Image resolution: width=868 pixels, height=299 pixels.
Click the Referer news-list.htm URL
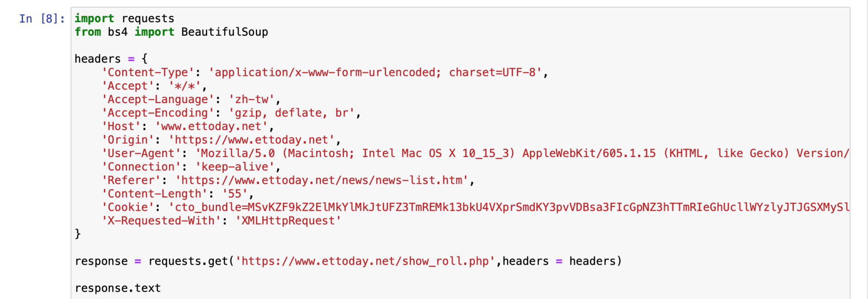(x=322, y=180)
